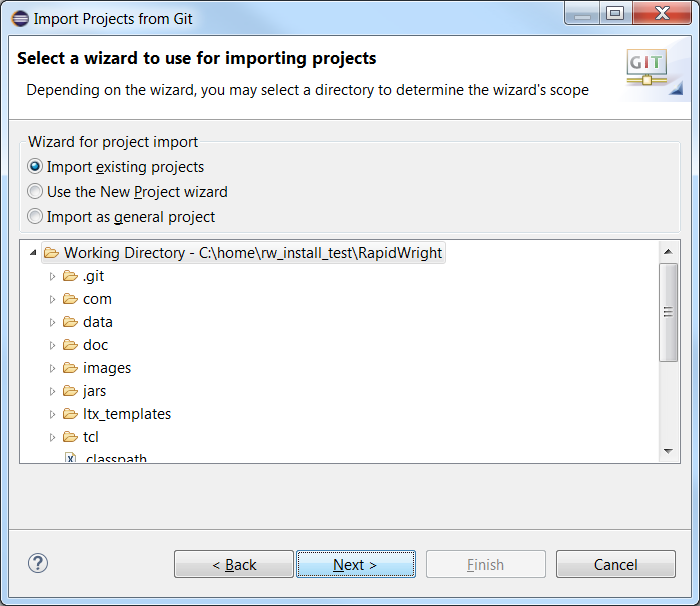Select the ltx_templates tree item
Viewport: 700px width, 606px height.
(x=127, y=414)
